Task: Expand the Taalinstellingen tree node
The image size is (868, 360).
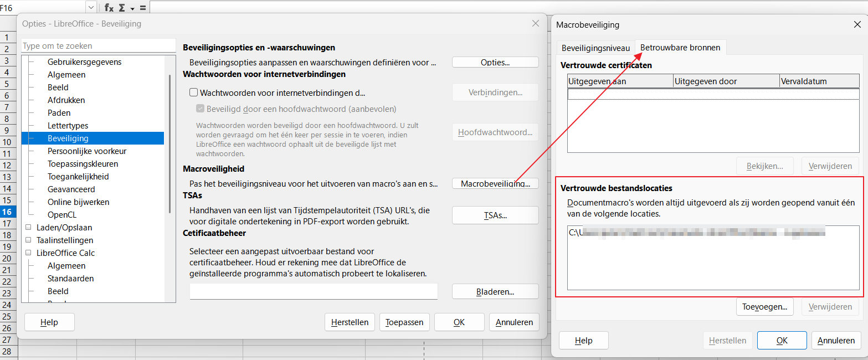Action: click(x=28, y=240)
